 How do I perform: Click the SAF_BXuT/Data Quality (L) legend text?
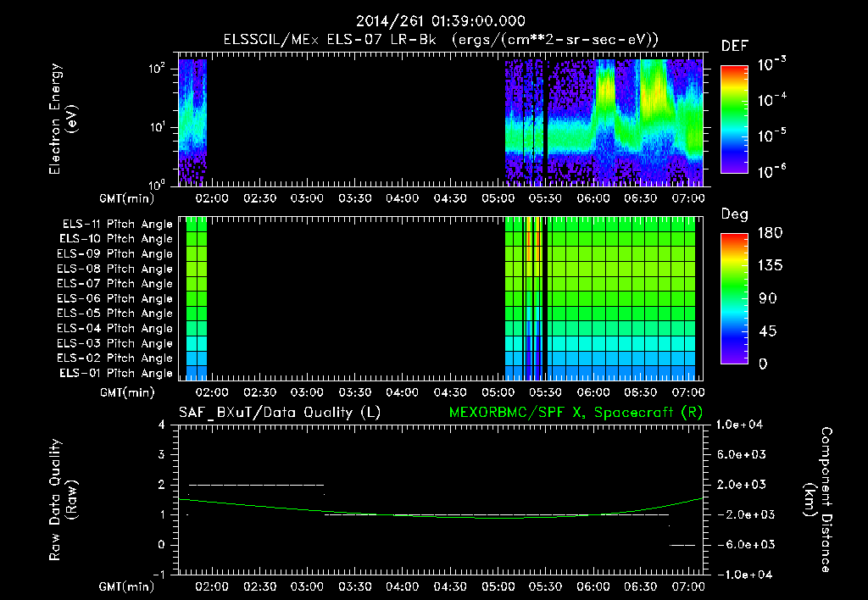click(280, 413)
